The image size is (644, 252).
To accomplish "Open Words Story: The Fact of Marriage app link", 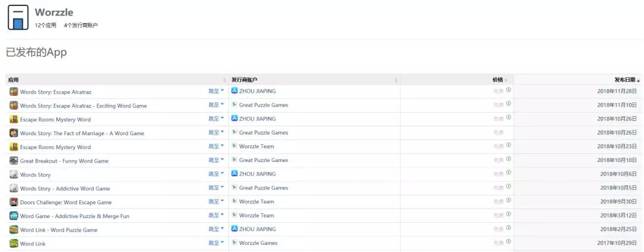I will pyautogui.click(x=82, y=133).
